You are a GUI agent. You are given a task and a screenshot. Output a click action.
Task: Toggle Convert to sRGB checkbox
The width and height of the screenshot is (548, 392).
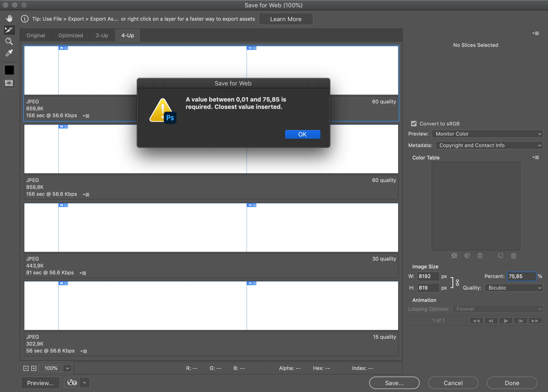[x=414, y=124]
